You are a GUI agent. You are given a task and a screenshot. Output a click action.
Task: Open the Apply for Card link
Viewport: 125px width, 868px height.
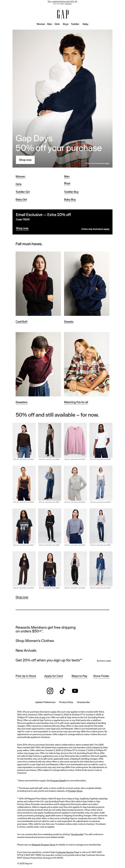point(53,676)
